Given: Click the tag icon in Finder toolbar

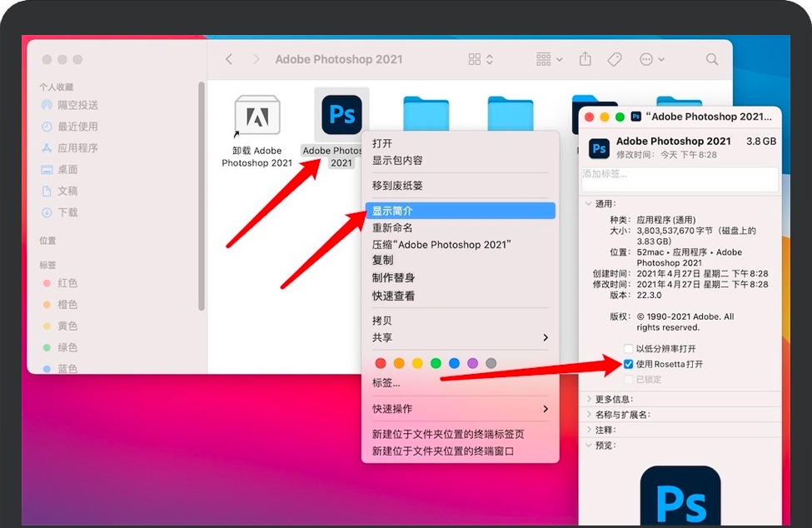Looking at the screenshot, I should [x=615, y=59].
